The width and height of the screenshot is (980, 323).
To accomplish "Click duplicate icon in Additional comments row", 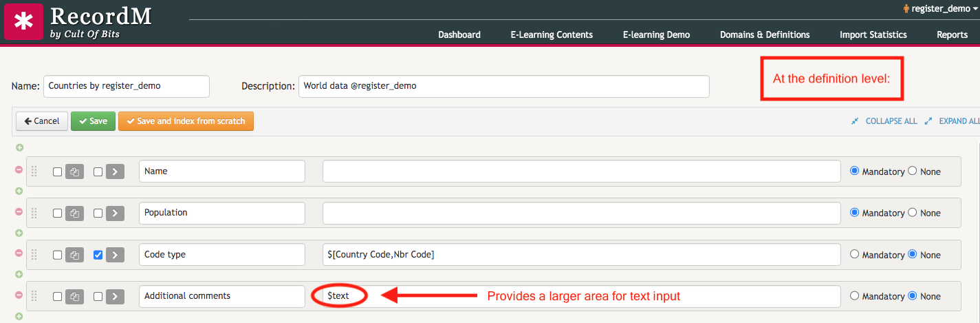I will 74,296.
